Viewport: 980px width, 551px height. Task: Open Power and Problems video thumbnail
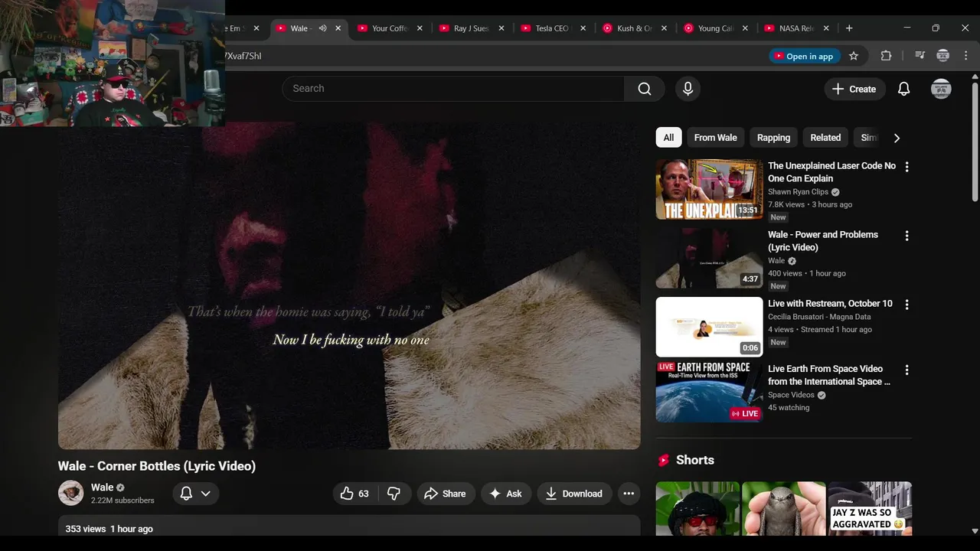tap(709, 258)
